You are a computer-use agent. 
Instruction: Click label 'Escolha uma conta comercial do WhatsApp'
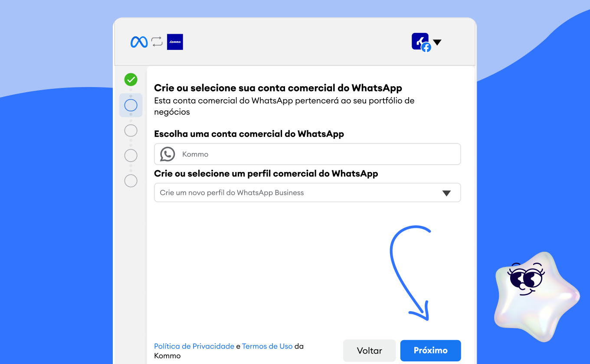249,134
